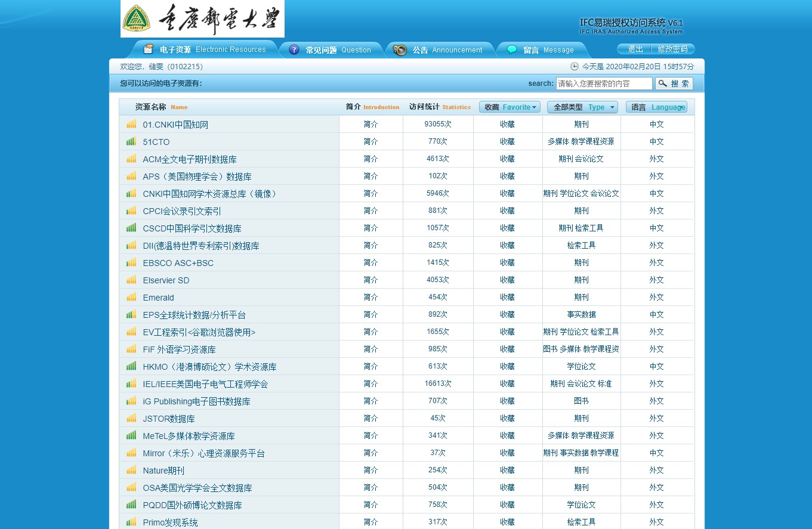Click the green bars icon beside CSCD中国科学引文数据库
This screenshot has width=812, height=529.
tap(131, 228)
